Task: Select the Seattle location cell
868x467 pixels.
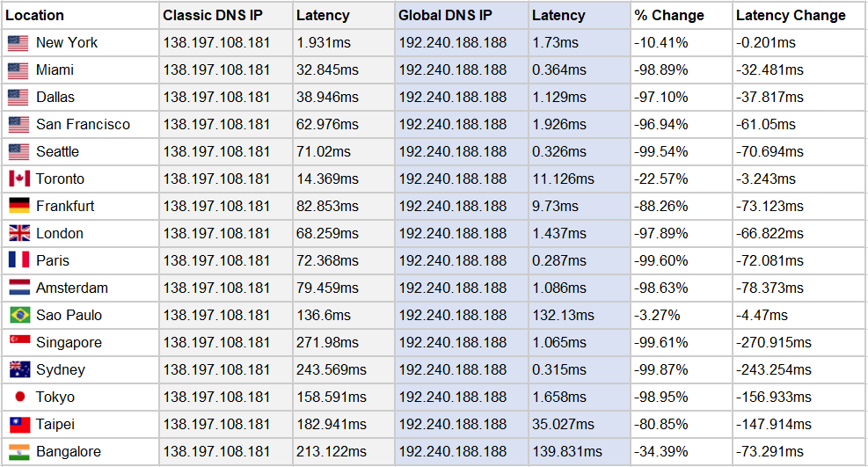Action: (57, 152)
